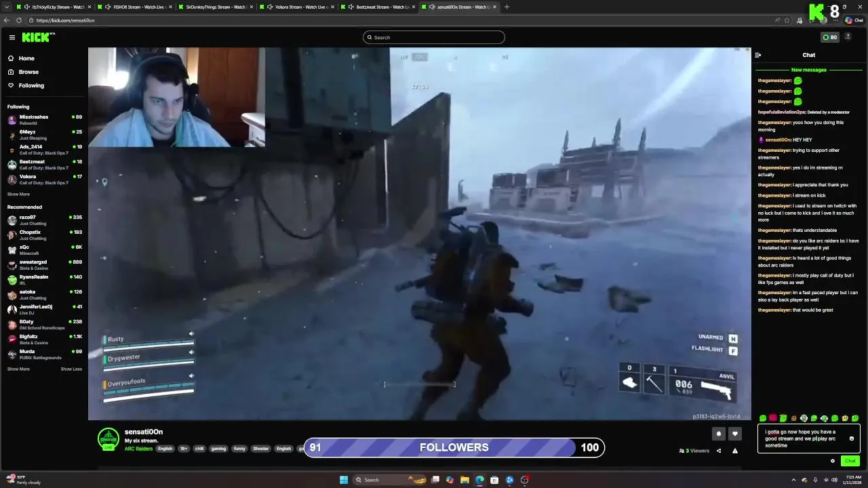Mute the ItsTrickyRicky Stream tab audio
The width and height of the screenshot is (868, 488).
tap(27, 7)
